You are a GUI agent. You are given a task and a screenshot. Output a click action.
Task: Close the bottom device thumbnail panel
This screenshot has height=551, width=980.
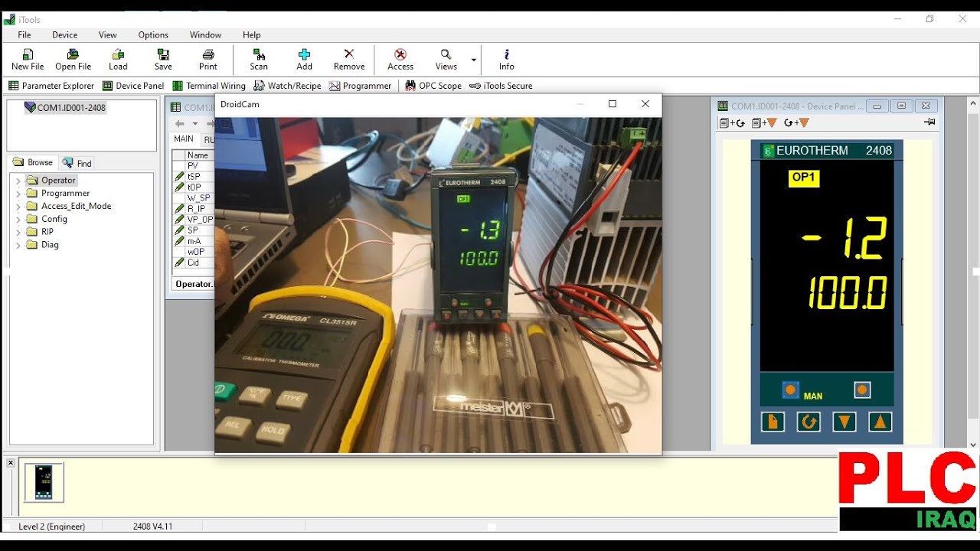click(11, 463)
